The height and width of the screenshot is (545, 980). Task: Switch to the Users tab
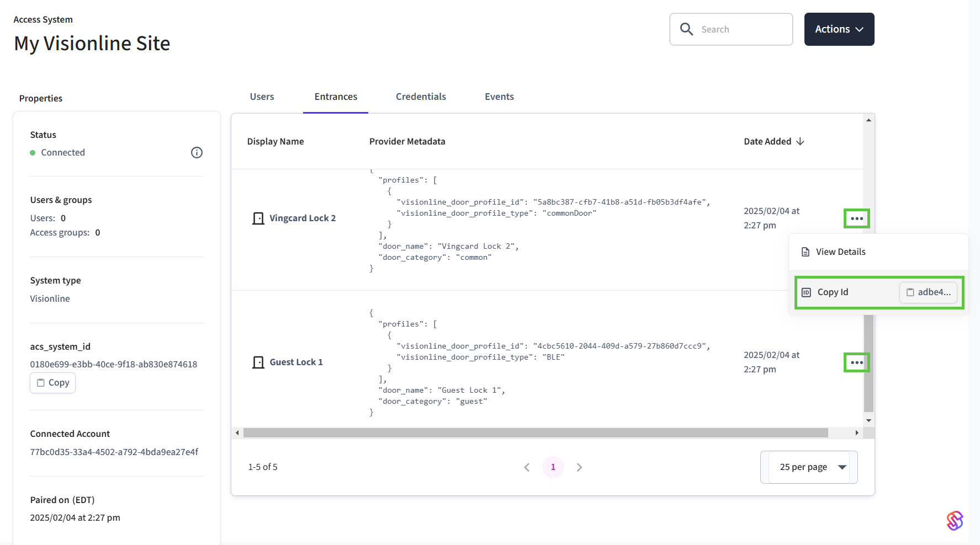(x=262, y=97)
